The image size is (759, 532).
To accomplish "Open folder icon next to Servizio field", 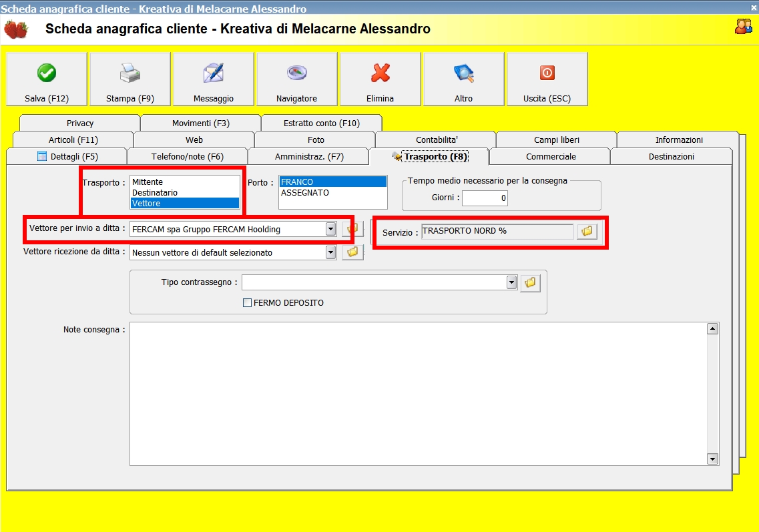I will [587, 232].
